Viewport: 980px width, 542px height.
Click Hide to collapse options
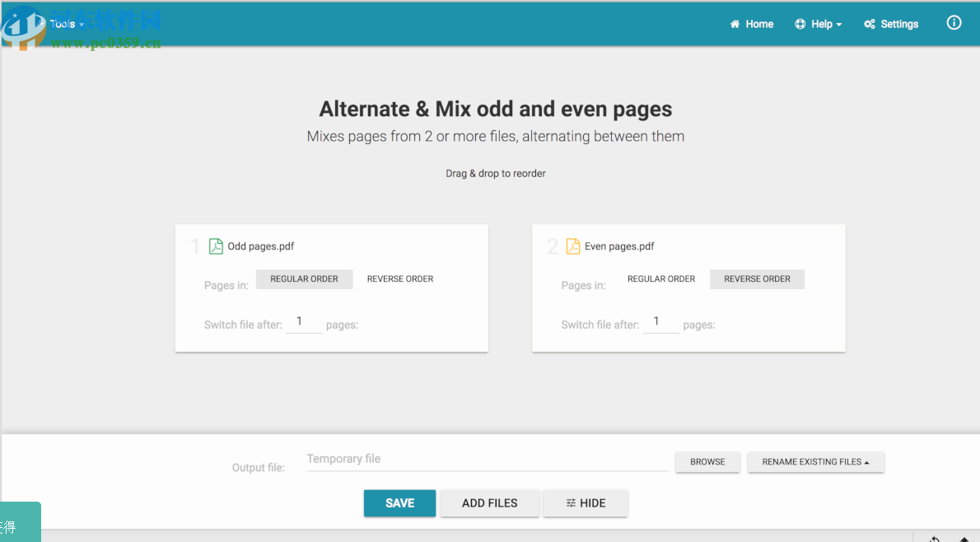pyautogui.click(x=586, y=503)
